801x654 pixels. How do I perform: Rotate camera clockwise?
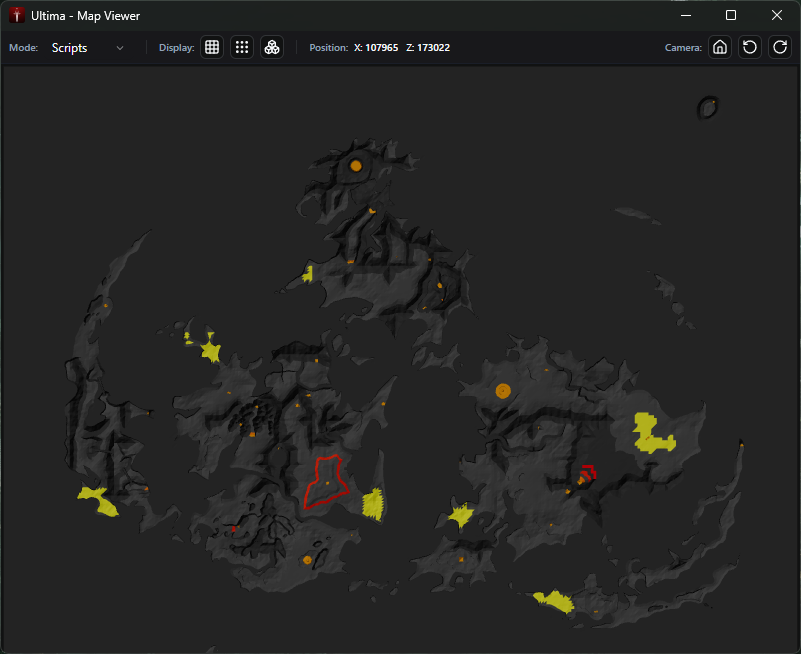780,48
